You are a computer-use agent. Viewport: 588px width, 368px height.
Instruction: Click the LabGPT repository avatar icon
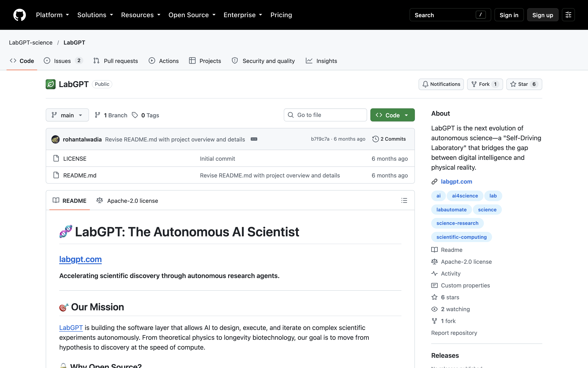tap(51, 84)
